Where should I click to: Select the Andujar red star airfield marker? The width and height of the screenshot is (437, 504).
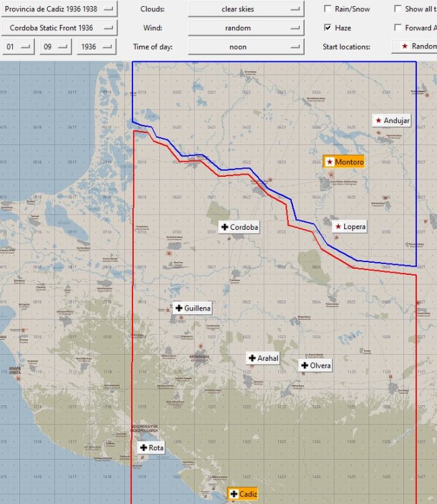pyautogui.click(x=392, y=120)
